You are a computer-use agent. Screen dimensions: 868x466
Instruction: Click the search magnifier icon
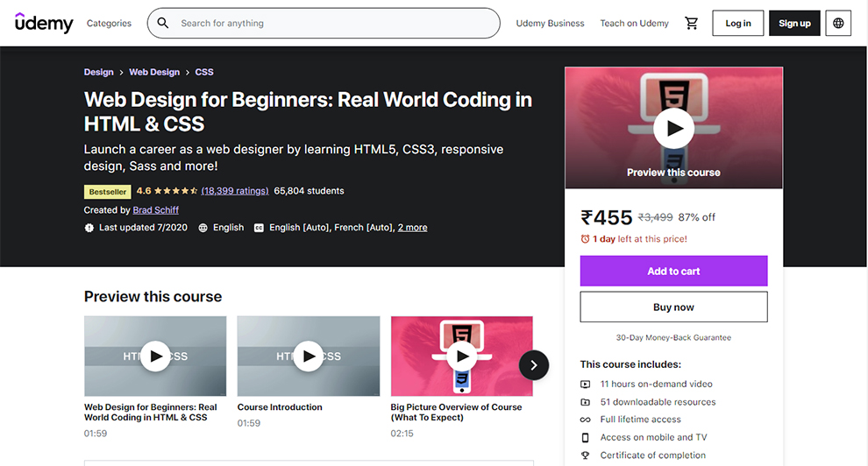(163, 24)
